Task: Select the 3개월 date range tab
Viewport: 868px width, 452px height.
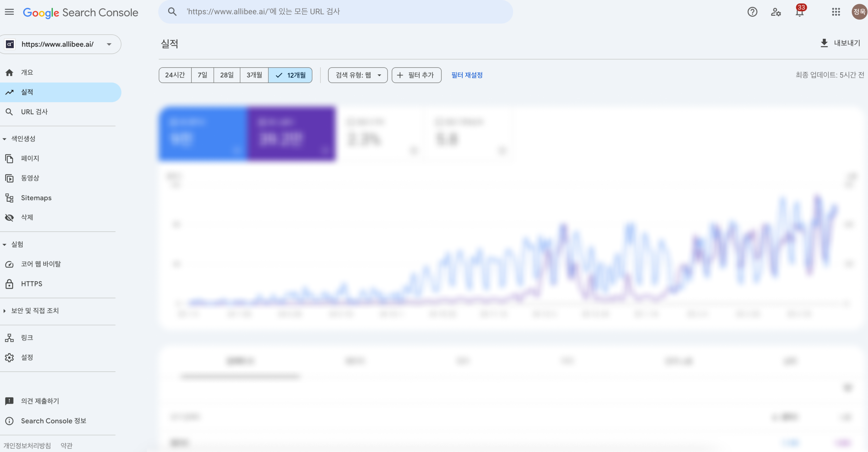Action: click(254, 75)
